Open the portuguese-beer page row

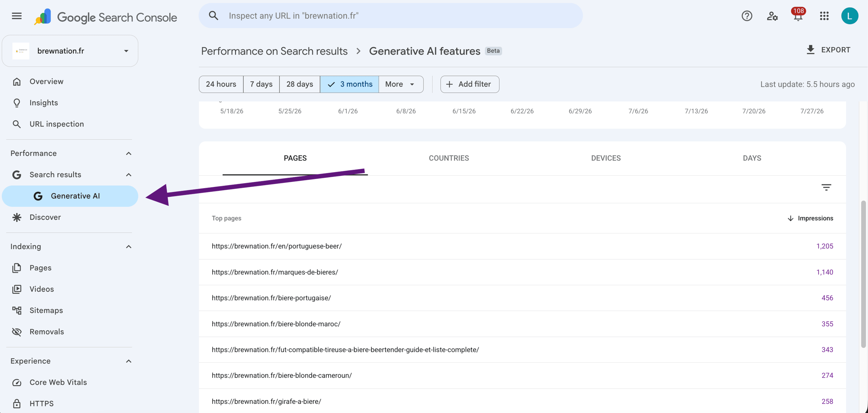click(522, 246)
